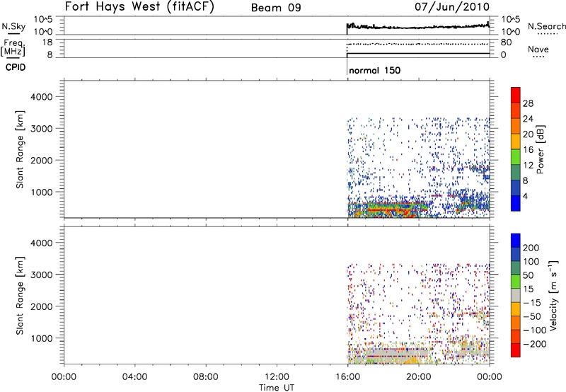Select the 'Beam 09' label
This screenshot has height=392, width=566.
tap(276, 8)
